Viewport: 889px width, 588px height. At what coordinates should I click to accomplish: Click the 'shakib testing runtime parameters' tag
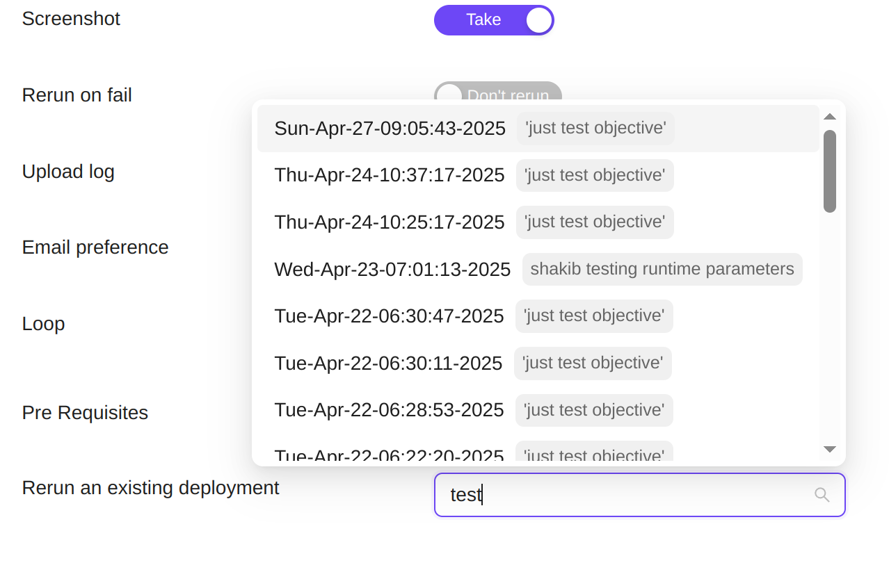pyautogui.click(x=662, y=269)
